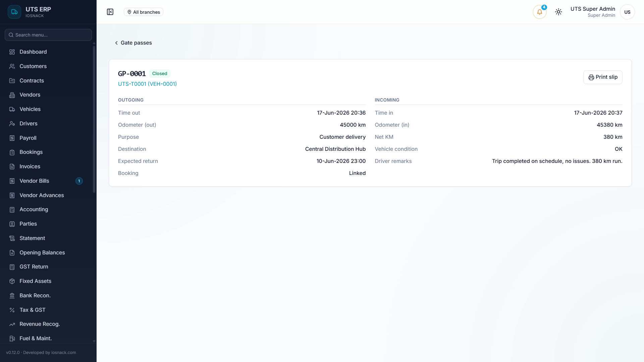Open the All branches selector

[144, 12]
